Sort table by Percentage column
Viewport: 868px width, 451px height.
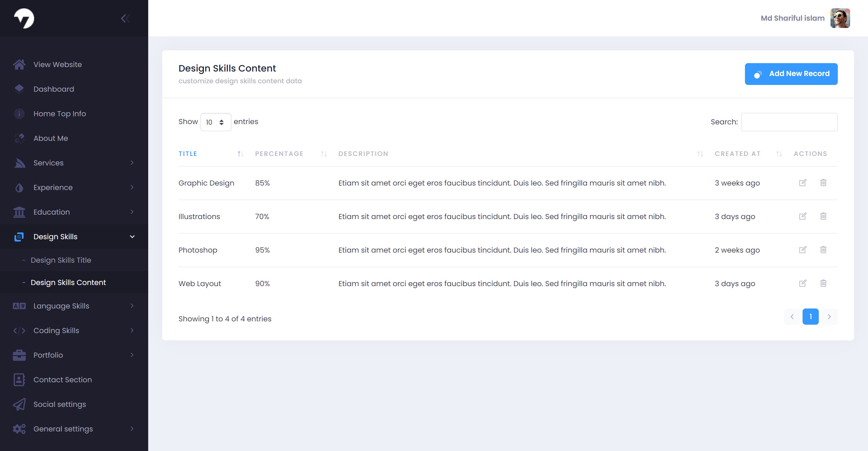pyautogui.click(x=291, y=154)
